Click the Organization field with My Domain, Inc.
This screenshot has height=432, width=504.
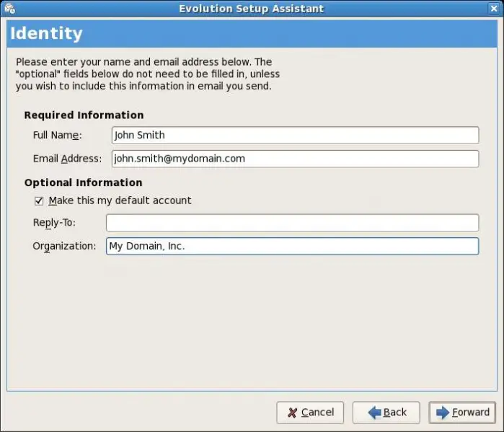pos(292,246)
